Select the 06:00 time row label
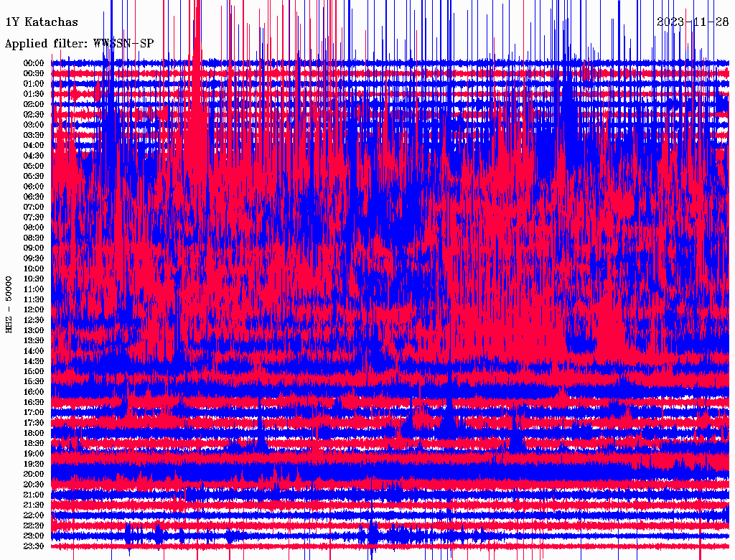This screenshot has width=735, height=560. coord(34,186)
